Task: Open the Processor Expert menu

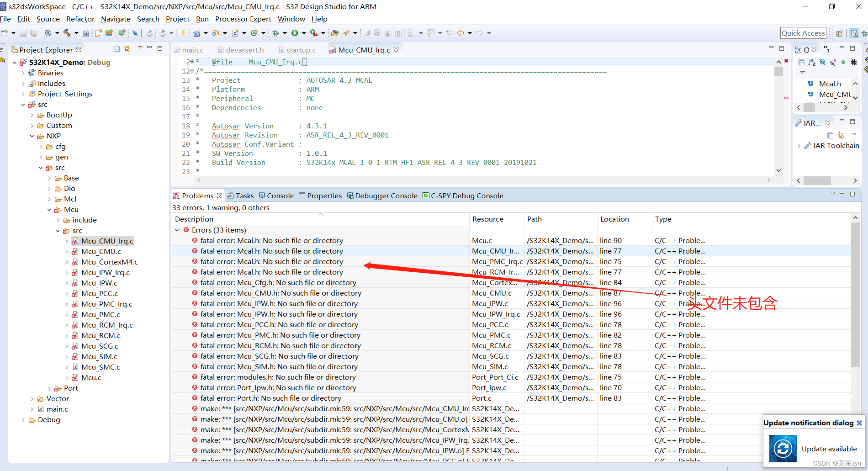Action: click(243, 19)
